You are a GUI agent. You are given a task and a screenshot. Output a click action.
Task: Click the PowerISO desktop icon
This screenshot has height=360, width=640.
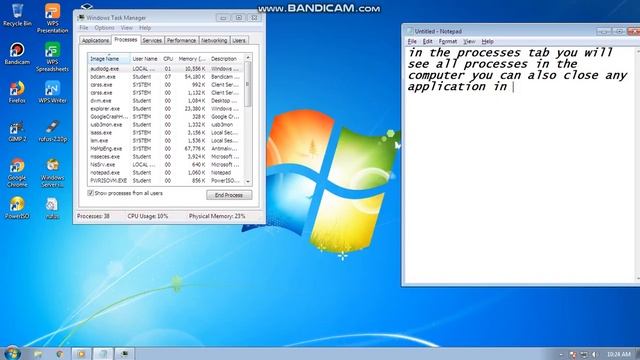pyautogui.click(x=17, y=208)
